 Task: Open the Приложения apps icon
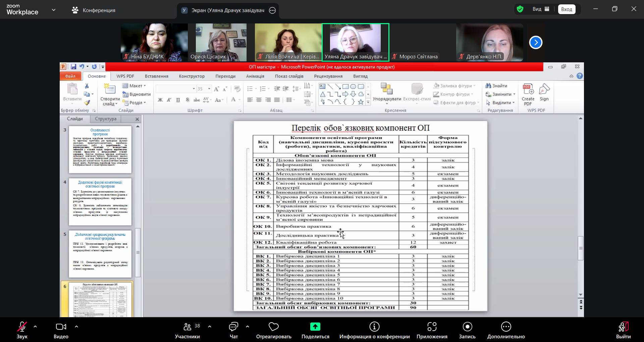pos(432,327)
